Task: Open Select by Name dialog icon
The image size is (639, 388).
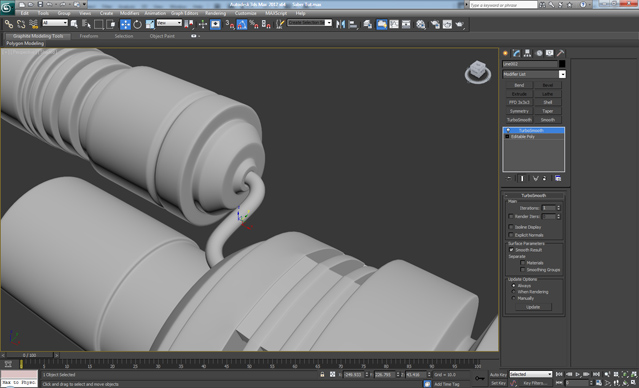Action: tap(86, 24)
